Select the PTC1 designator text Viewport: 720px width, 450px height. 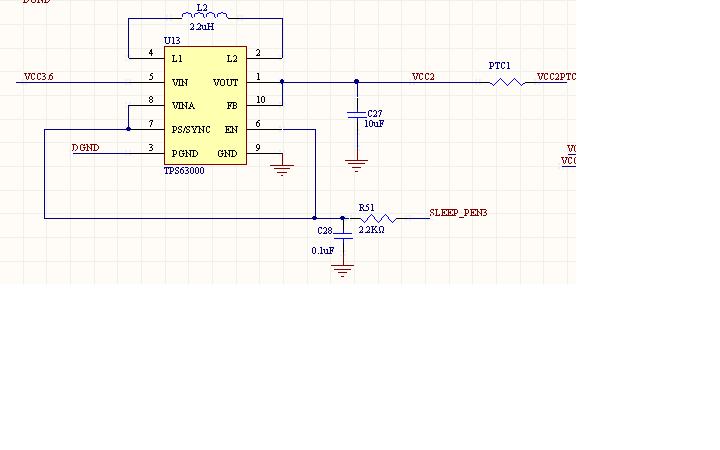(500, 66)
